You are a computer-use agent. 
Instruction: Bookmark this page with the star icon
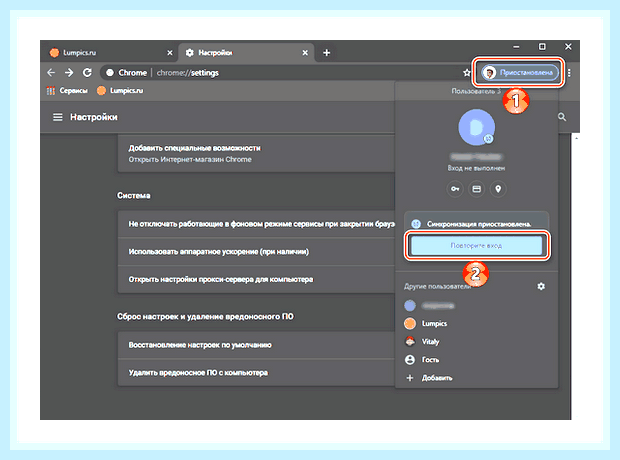[x=467, y=73]
